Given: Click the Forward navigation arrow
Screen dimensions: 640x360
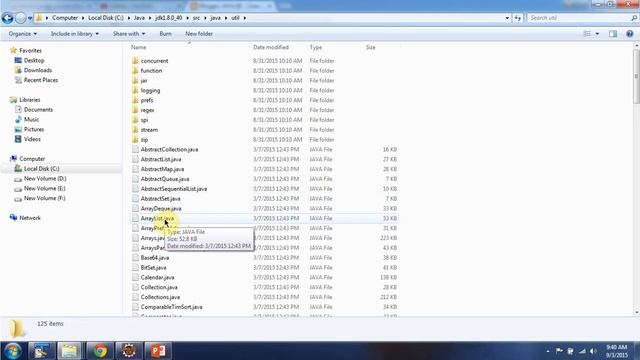Looking at the screenshot, I should tap(20, 18).
